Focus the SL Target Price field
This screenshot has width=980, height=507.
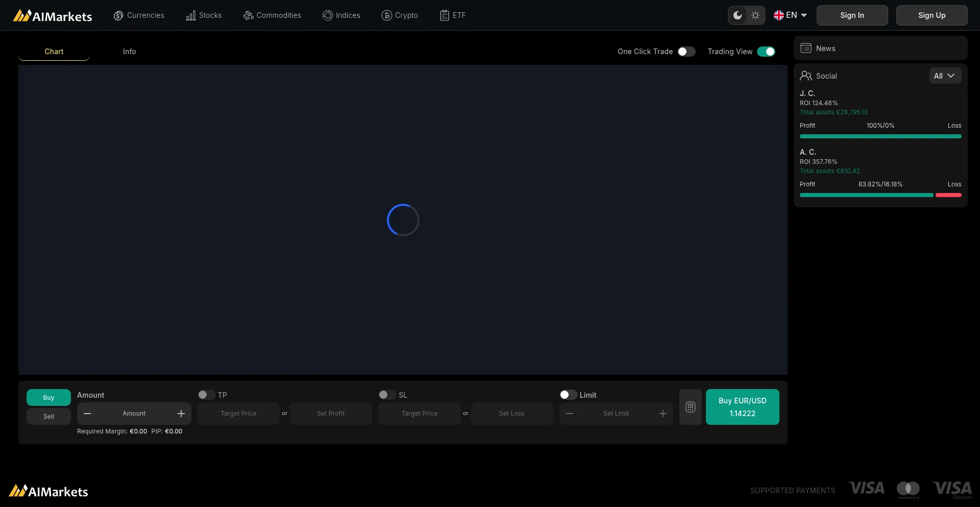(420, 414)
